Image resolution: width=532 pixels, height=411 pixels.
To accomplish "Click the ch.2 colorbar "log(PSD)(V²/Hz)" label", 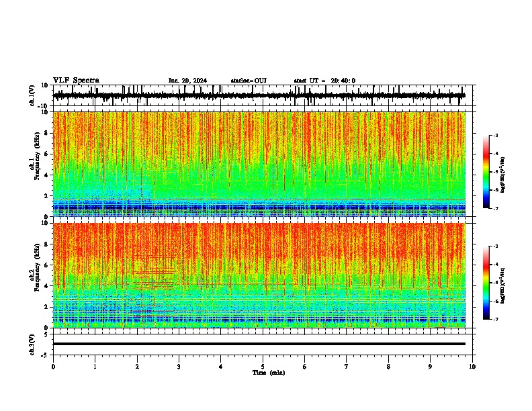I will [x=503, y=285].
